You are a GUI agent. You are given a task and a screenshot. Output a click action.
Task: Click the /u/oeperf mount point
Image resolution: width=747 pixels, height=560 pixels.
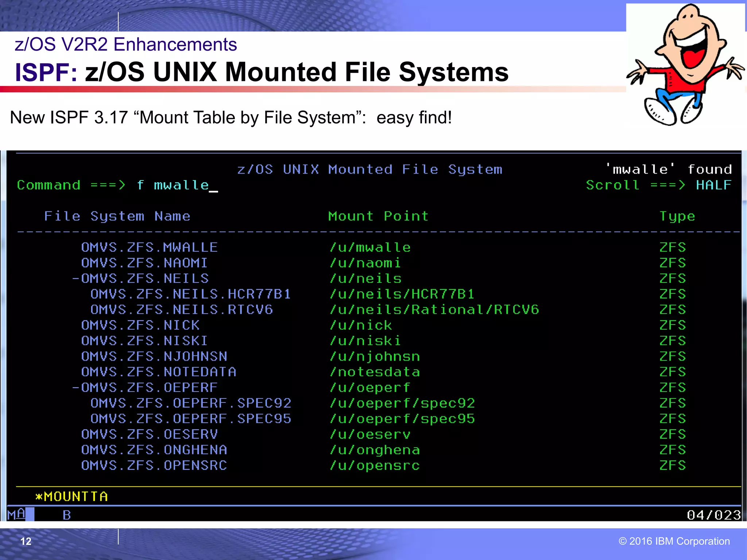(370, 388)
